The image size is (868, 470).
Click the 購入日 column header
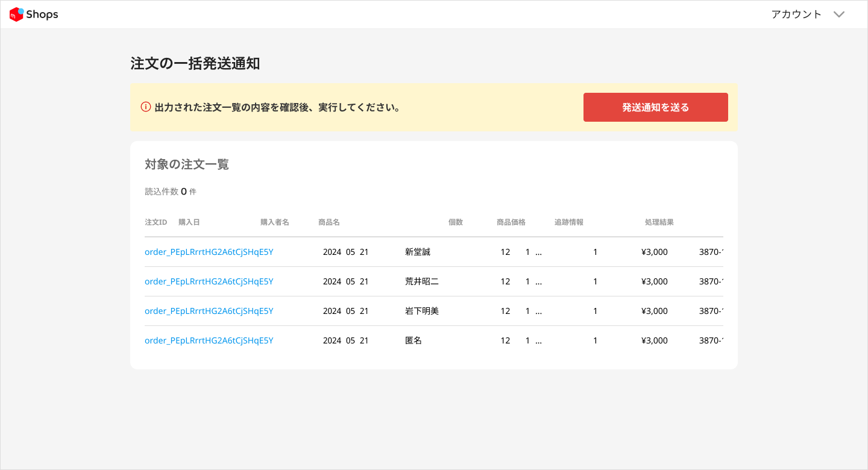189,222
